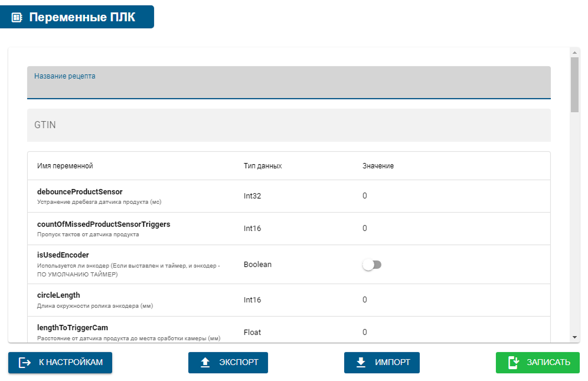Click Int16 type of countOfMissedProductSensorTriggers
The height and width of the screenshot is (381, 588).
[x=252, y=228]
